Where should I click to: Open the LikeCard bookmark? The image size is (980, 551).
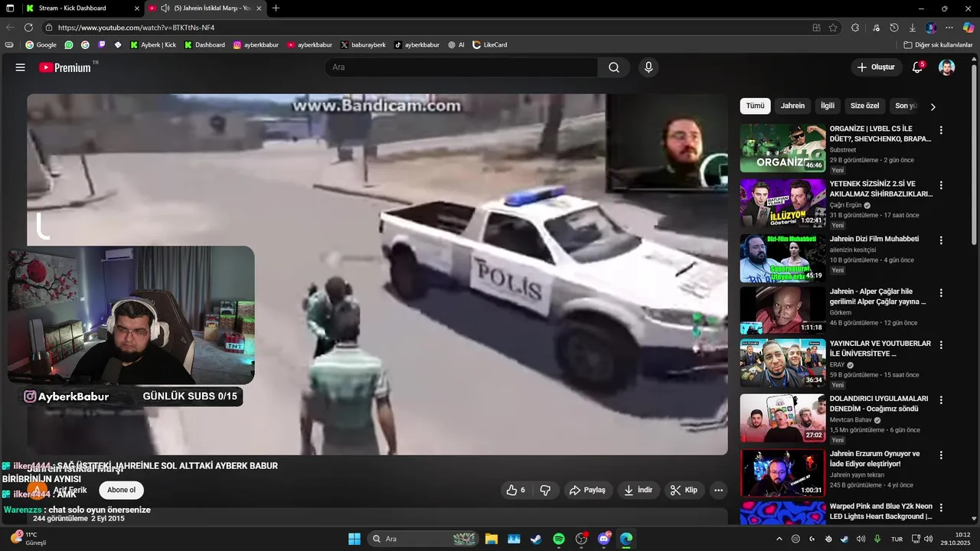click(x=489, y=45)
